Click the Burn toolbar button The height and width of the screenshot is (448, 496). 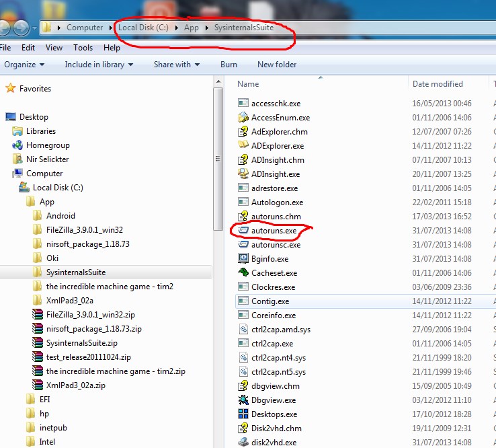point(229,65)
